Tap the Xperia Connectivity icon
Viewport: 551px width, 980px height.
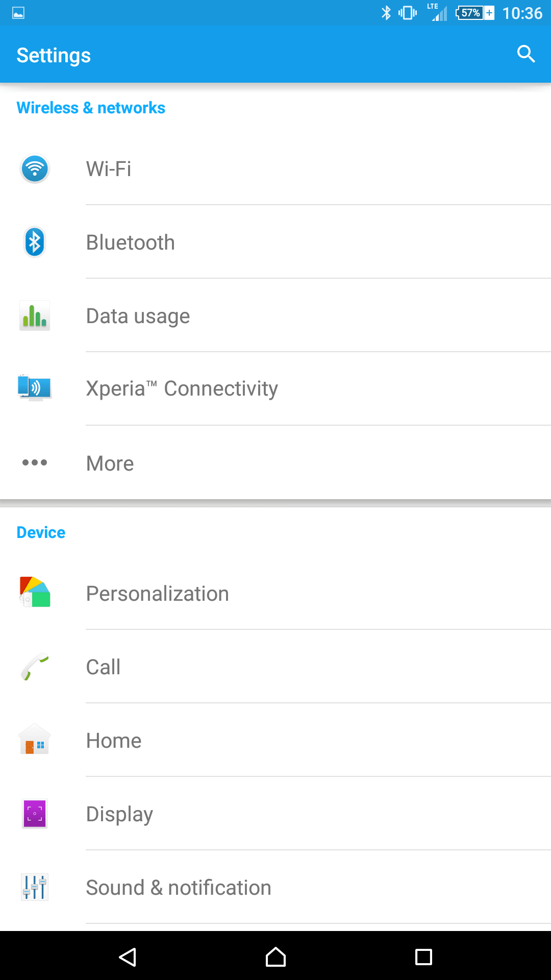[x=35, y=388]
